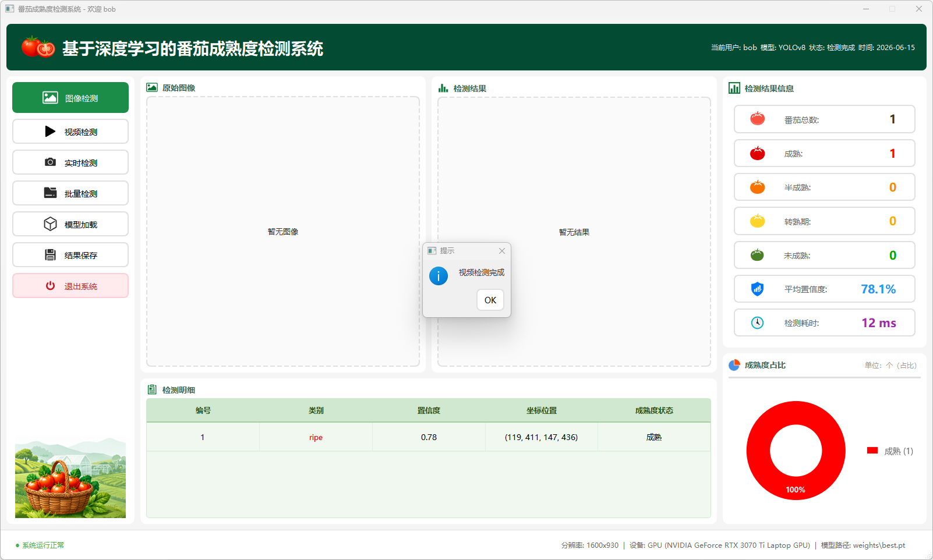Click the 平均置信度 shield icon
The width and height of the screenshot is (933, 560).
click(757, 289)
